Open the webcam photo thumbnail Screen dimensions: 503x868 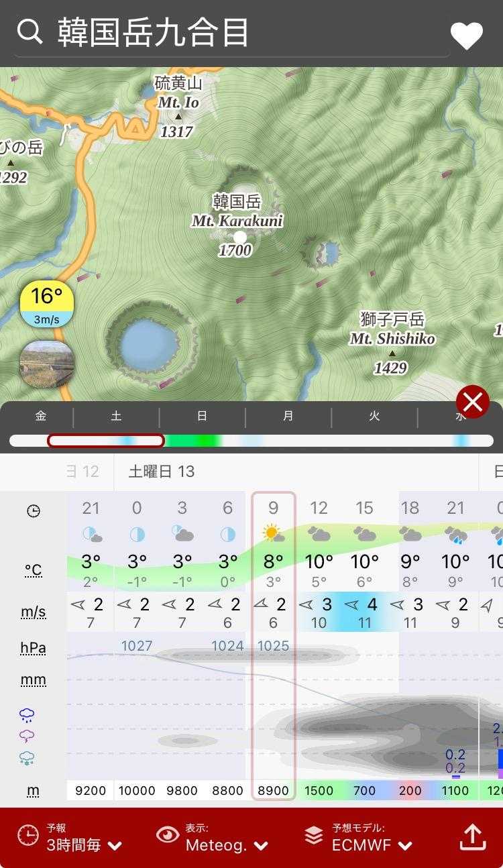[46, 364]
